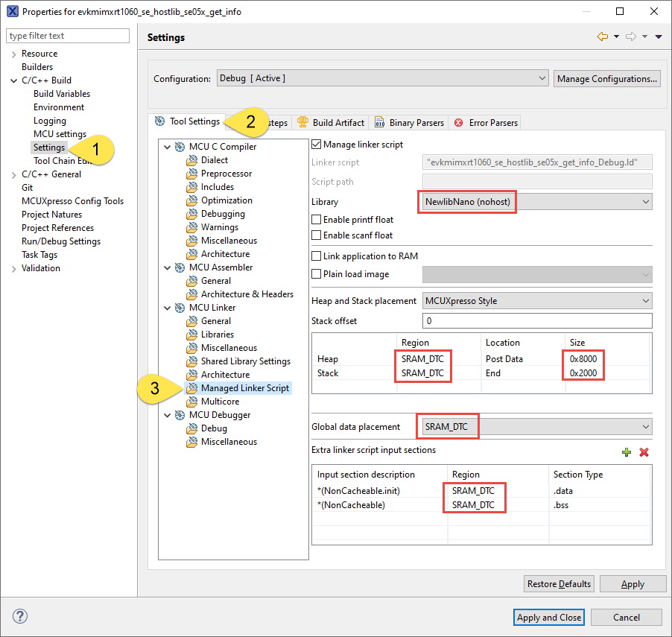The width and height of the screenshot is (672, 637).
Task: Click the type filter text field
Action: click(67, 35)
